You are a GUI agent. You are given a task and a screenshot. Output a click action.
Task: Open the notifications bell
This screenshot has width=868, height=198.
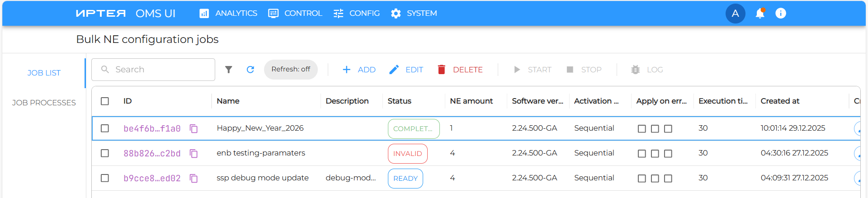[x=760, y=14]
